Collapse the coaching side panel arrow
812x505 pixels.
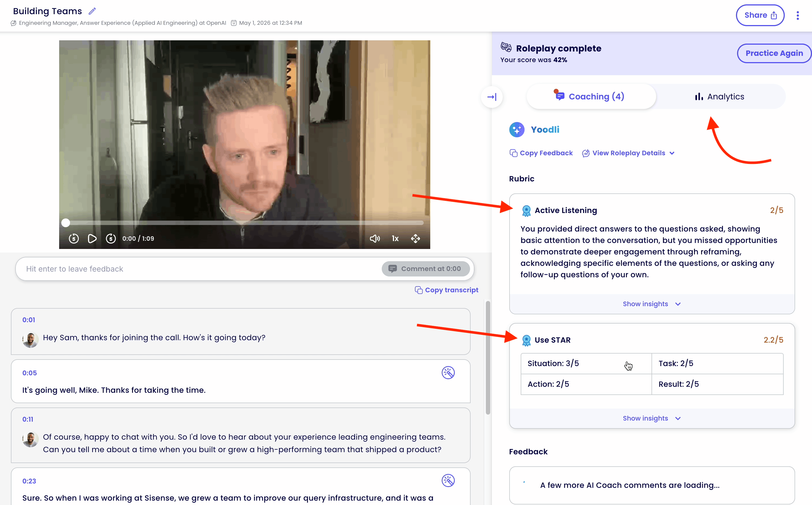pos(492,97)
